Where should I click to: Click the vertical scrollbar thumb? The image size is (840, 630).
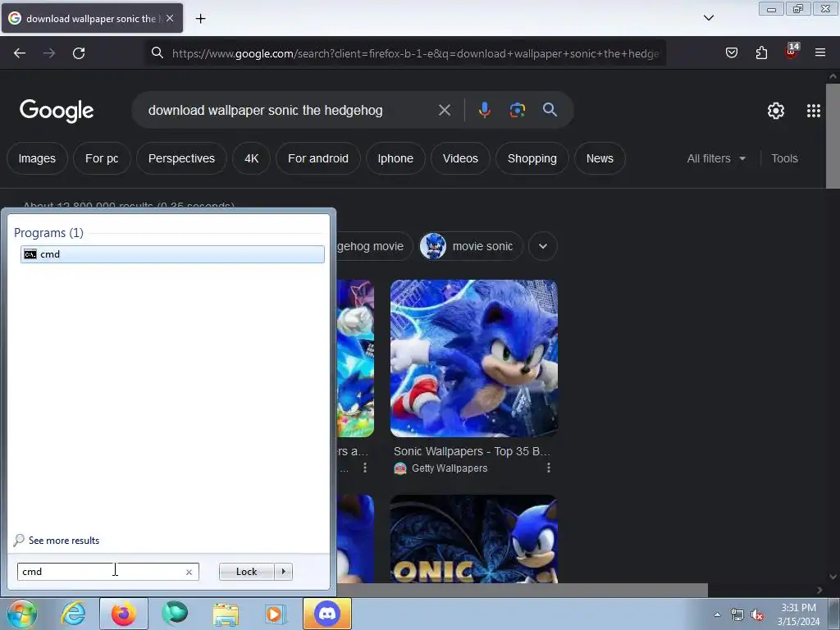[833, 136]
